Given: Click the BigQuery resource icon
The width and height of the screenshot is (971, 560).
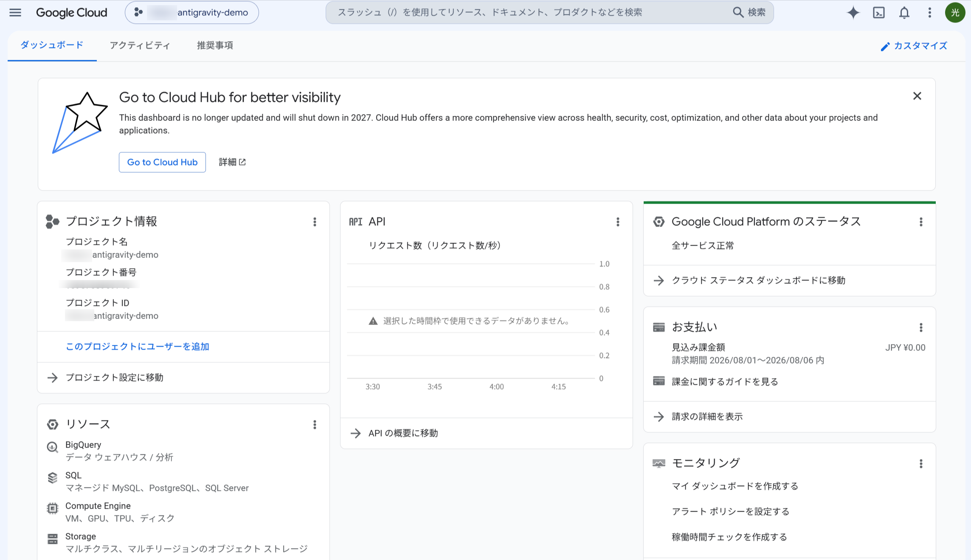Looking at the screenshot, I should point(52,447).
